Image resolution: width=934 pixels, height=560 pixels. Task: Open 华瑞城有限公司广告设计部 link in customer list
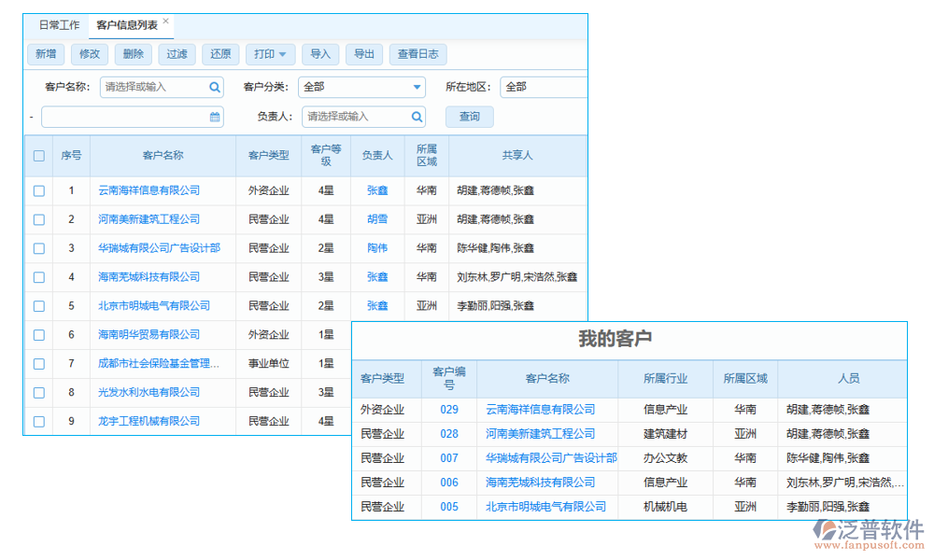click(x=159, y=248)
